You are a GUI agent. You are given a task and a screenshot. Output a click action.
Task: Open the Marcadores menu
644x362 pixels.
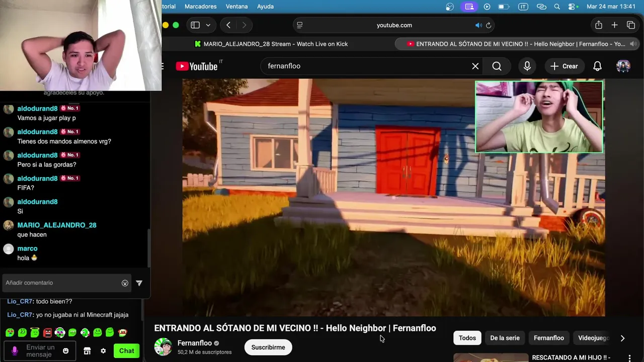[200, 7]
